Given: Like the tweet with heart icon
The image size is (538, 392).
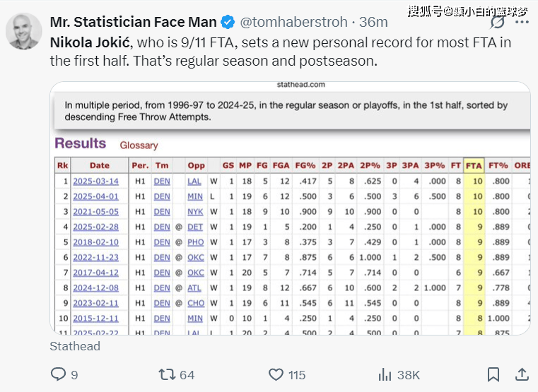Looking at the screenshot, I should click(276, 374).
